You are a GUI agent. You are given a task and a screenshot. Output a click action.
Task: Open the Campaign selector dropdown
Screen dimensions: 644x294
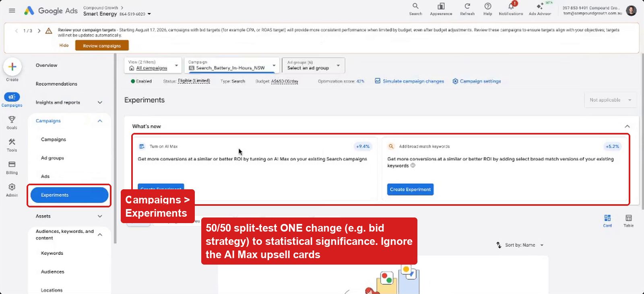tap(231, 65)
